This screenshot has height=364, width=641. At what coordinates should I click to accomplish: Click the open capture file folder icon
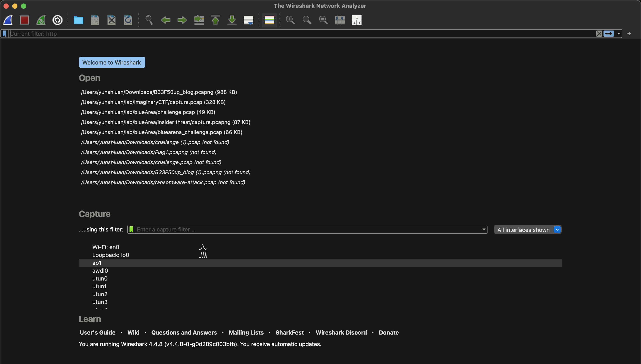coord(78,20)
